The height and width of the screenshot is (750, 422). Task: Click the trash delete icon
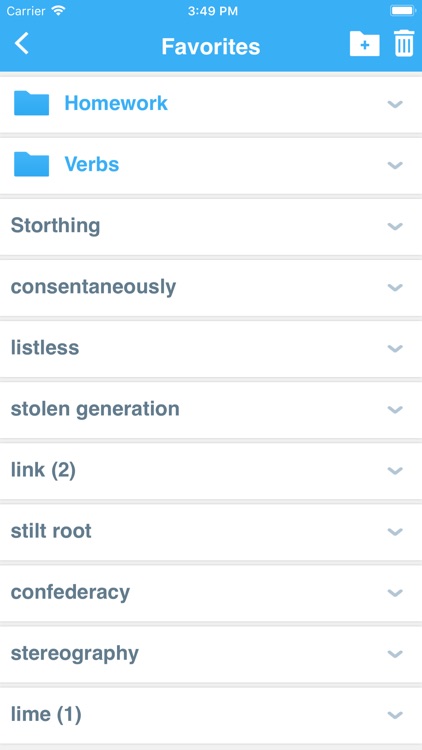point(404,44)
